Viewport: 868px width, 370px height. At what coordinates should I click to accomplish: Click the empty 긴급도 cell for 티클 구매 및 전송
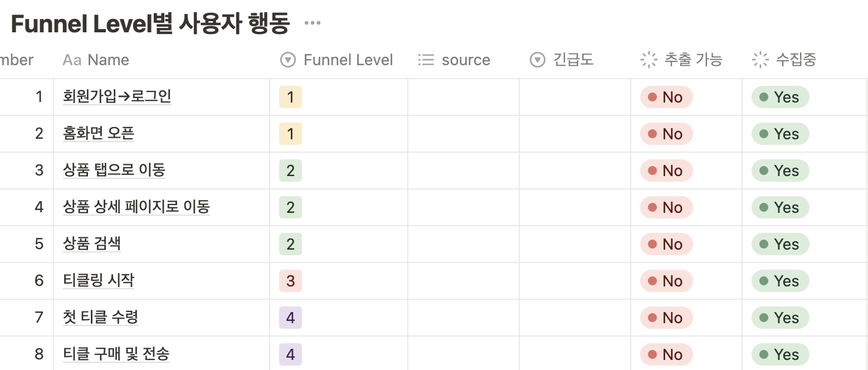point(575,354)
